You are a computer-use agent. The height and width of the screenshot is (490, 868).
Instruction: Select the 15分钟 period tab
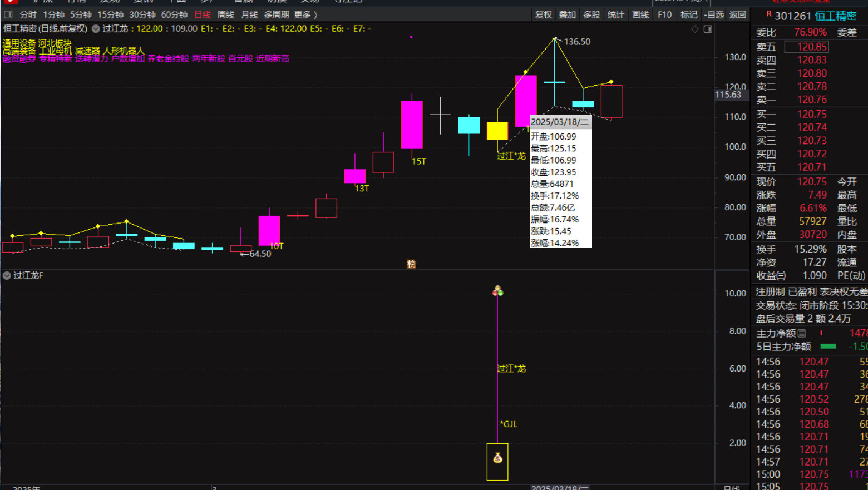pos(110,14)
